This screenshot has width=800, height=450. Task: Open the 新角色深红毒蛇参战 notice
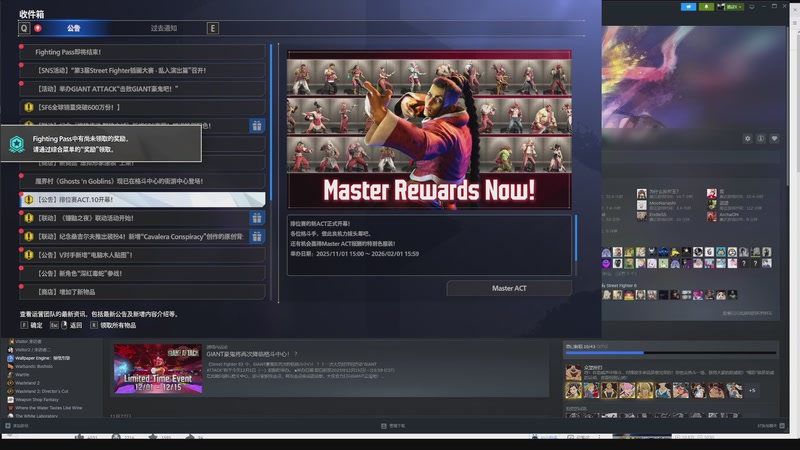pos(142,273)
